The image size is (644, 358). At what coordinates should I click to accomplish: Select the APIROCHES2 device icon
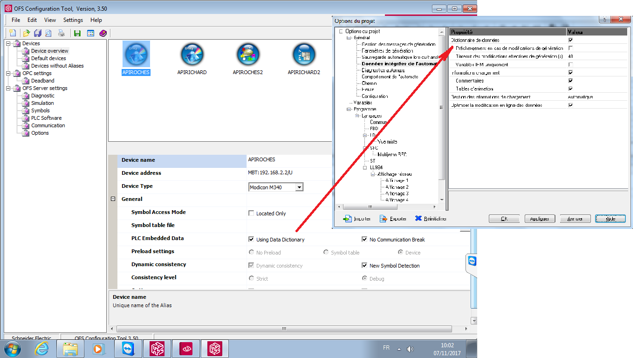247,56
